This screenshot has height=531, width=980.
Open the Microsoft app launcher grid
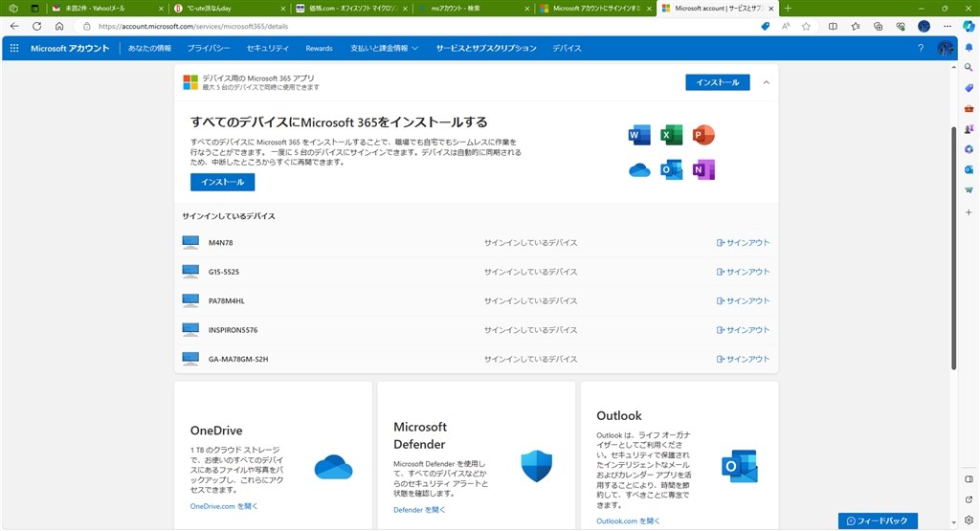14,48
